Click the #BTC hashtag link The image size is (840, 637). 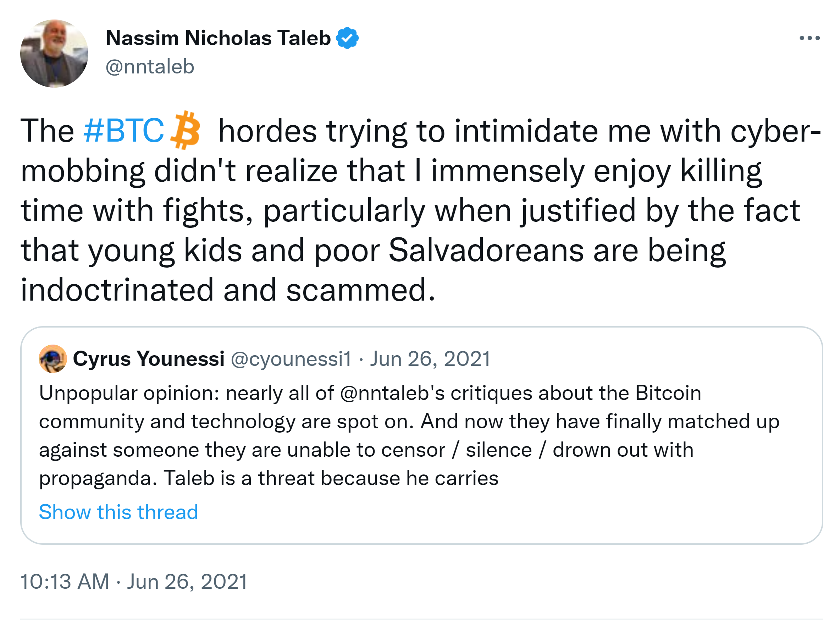(x=124, y=131)
